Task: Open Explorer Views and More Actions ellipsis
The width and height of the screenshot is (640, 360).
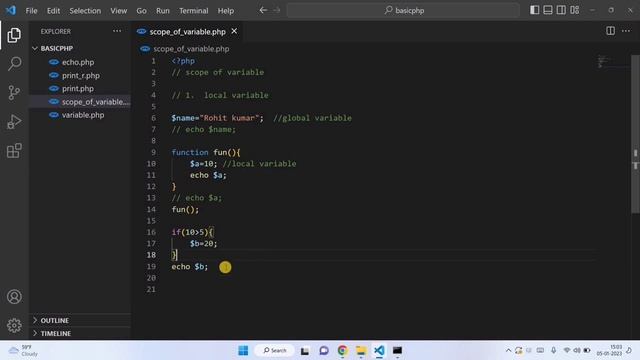Action: click(117, 31)
